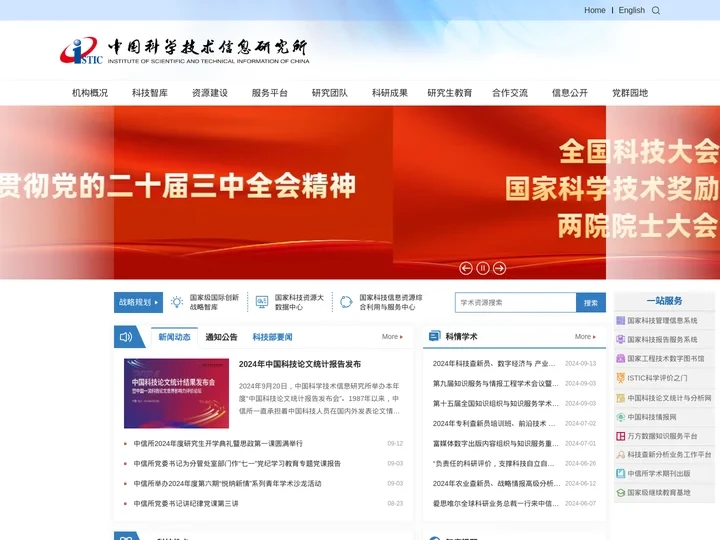The height and width of the screenshot is (540, 720).
Task: Click the ISTIC科学评价之门 icon
Action: [x=620, y=378]
